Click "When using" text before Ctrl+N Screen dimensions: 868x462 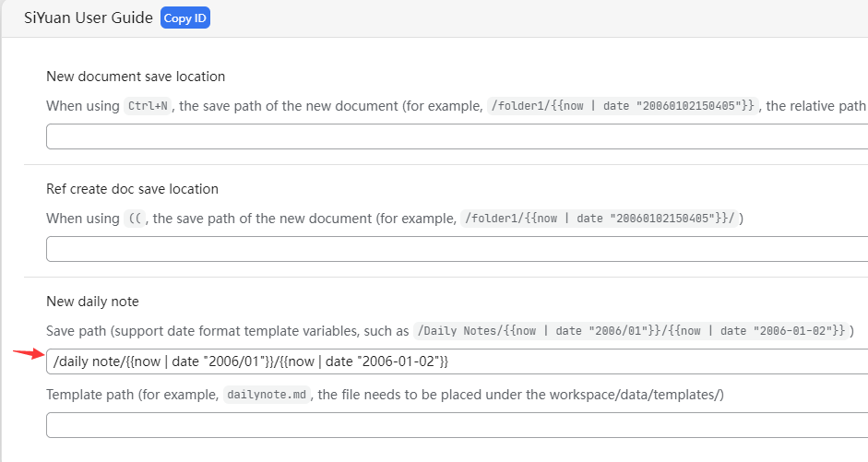click(82, 106)
